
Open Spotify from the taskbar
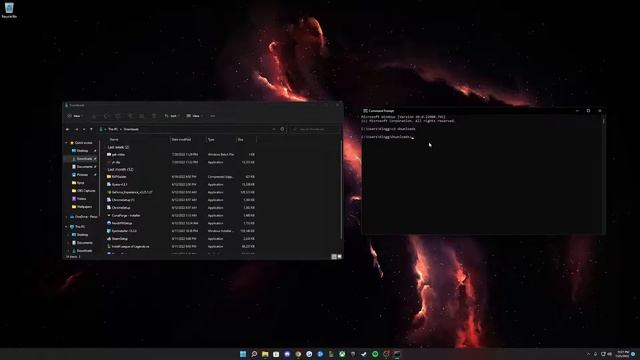(x=375, y=354)
